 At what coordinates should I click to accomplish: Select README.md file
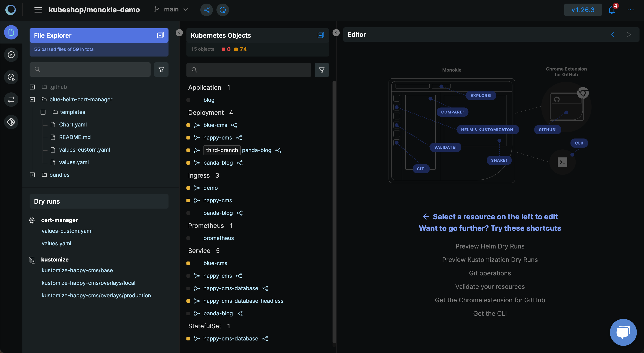pyautogui.click(x=75, y=137)
